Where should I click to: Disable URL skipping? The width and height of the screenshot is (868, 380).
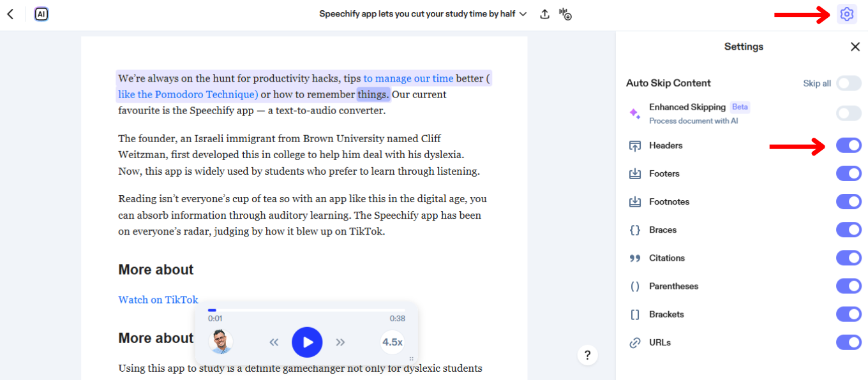tap(849, 342)
